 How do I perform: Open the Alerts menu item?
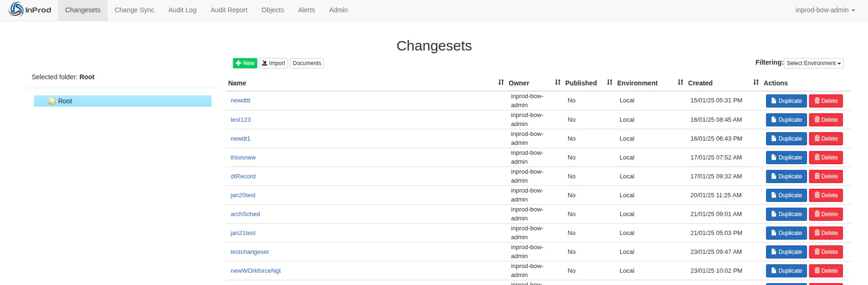pos(306,10)
